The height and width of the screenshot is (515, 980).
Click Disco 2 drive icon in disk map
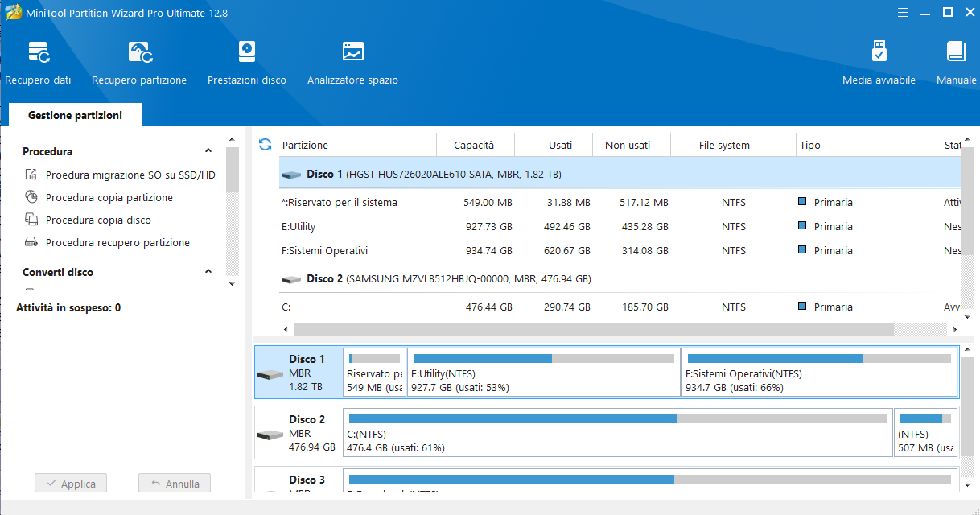coord(270,435)
